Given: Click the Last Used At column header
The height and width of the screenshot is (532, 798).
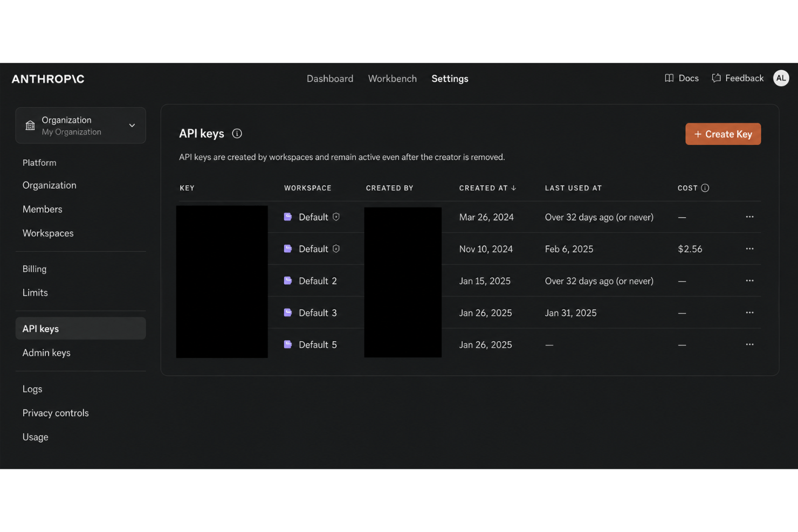Looking at the screenshot, I should [x=573, y=188].
